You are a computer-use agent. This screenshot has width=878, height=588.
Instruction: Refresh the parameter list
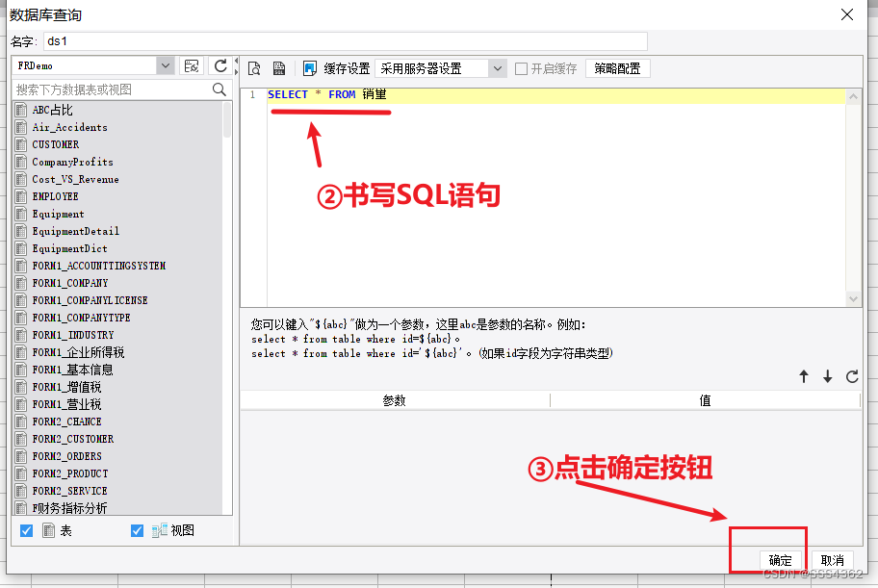(852, 376)
